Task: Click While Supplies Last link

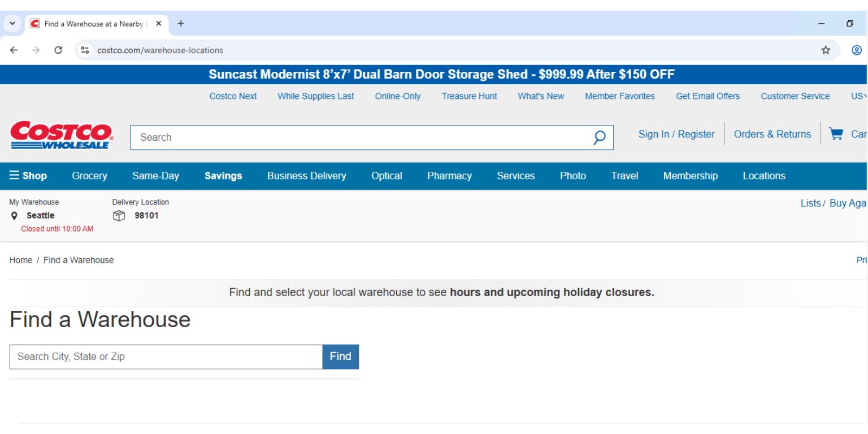Action: [x=316, y=96]
